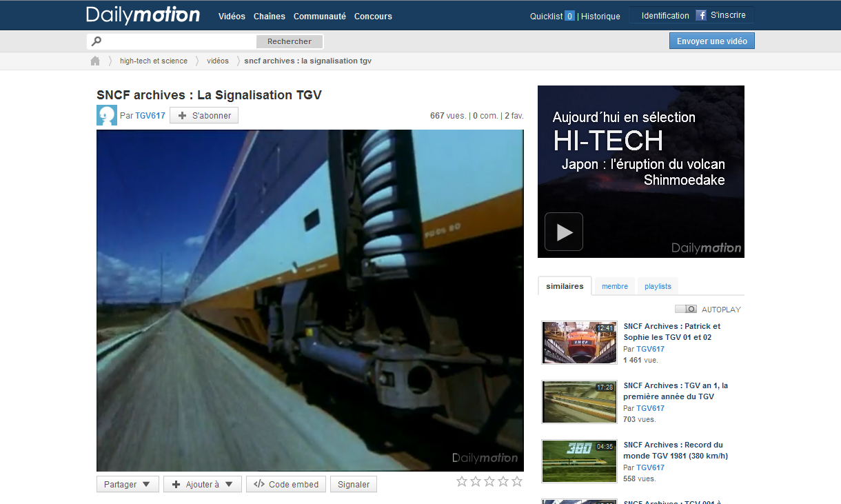Open TGV617 link under Patrick et Sophie video
Image resolution: width=841 pixels, height=504 pixels.
coord(650,349)
